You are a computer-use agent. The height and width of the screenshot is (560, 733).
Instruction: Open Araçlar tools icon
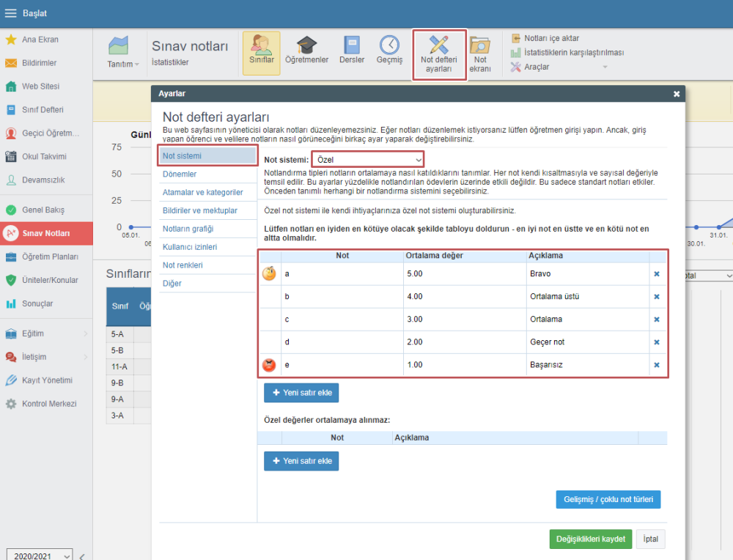(515, 67)
